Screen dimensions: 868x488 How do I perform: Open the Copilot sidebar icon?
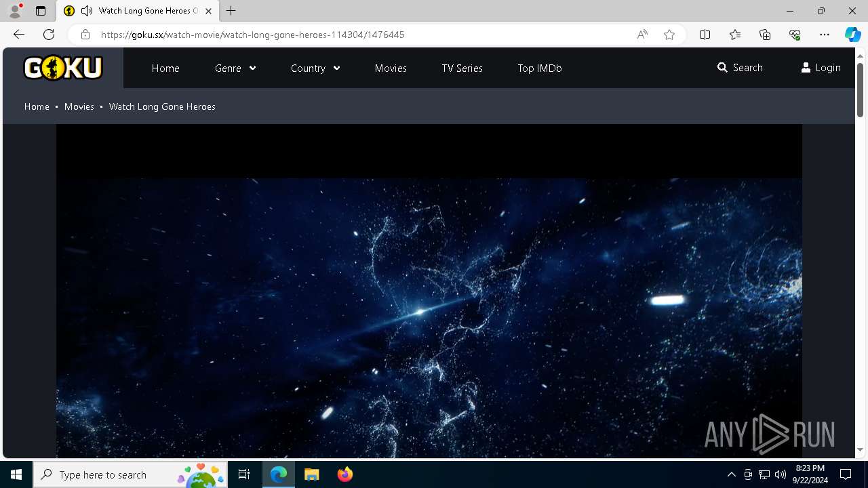852,35
